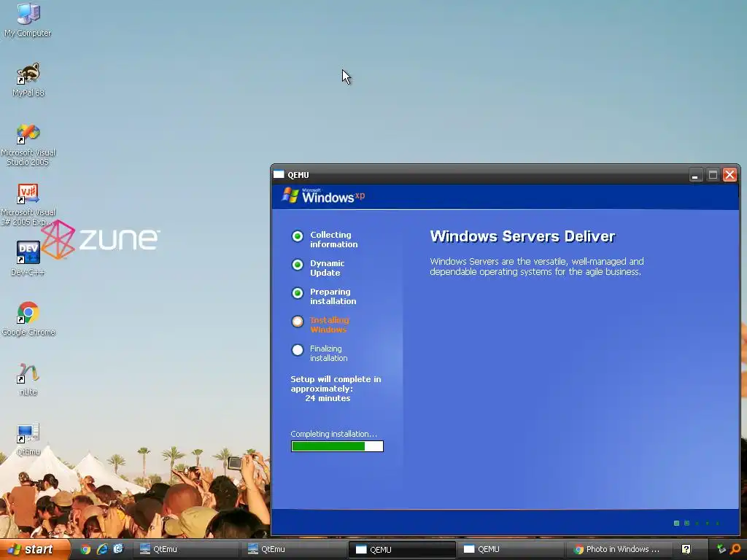Click the orange magnifier tray icon
This screenshot has width=747, height=560.
tap(735, 549)
